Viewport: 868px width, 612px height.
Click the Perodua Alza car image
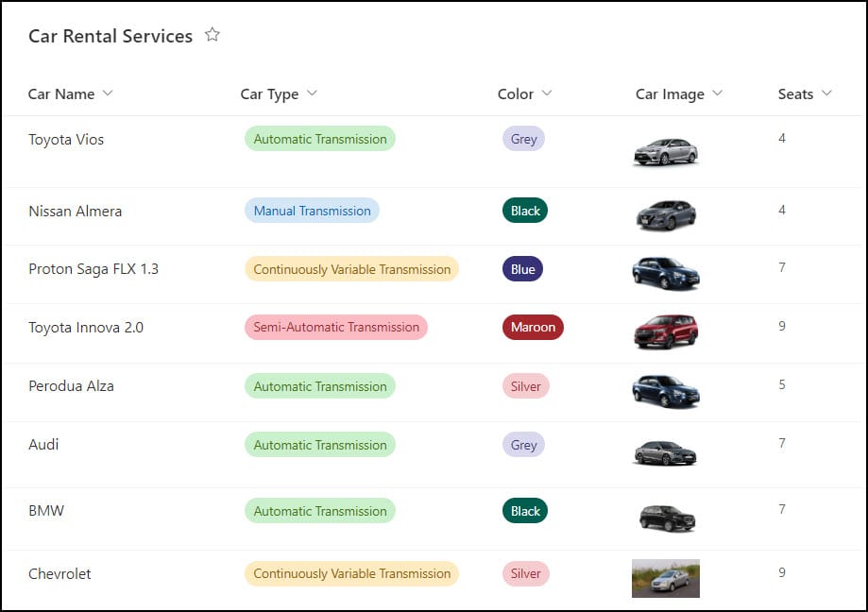pos(665,391)
